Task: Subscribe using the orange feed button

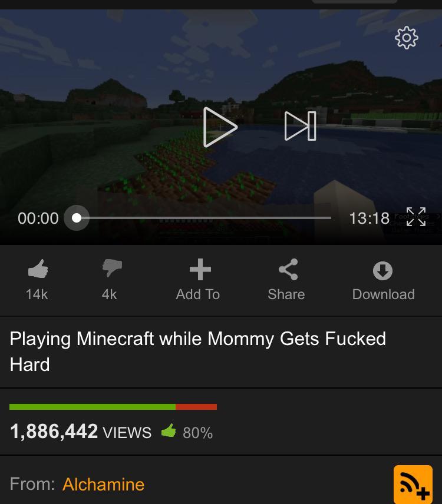Action: (413, 485)
